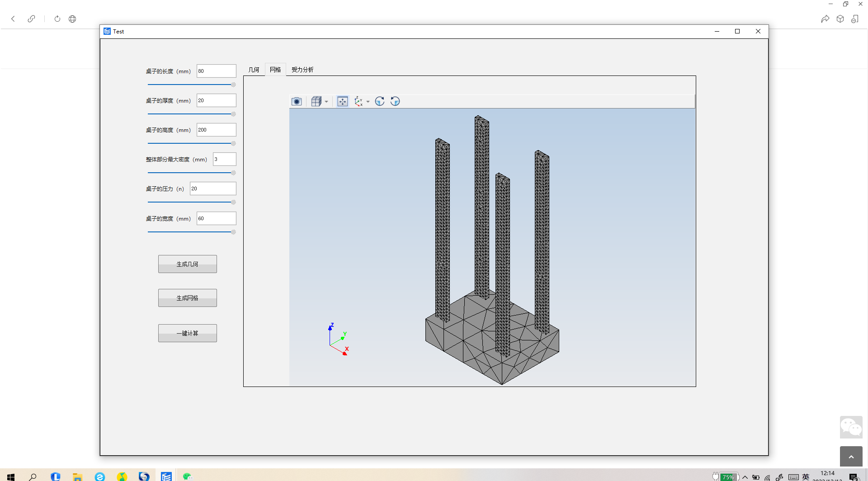Click the back arrow in the outer window
This screenshot has height=481, width=868.
click(x=13, y=19)
